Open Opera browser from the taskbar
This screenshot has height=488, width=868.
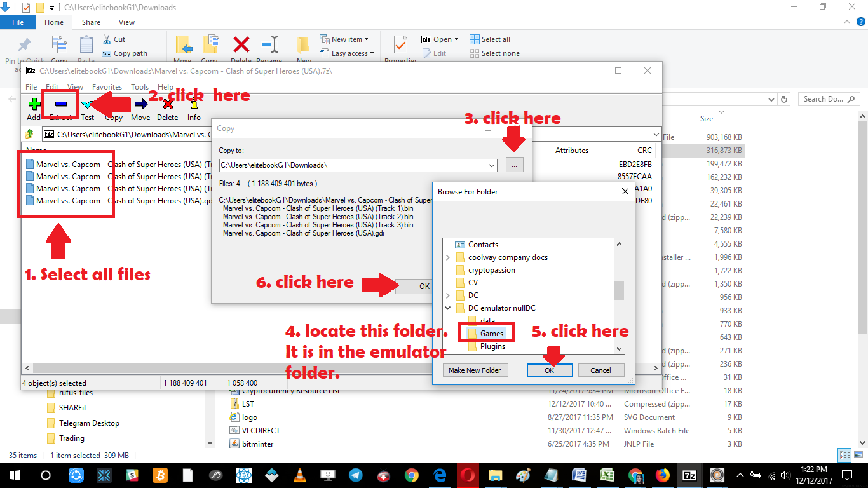point(467,475)
